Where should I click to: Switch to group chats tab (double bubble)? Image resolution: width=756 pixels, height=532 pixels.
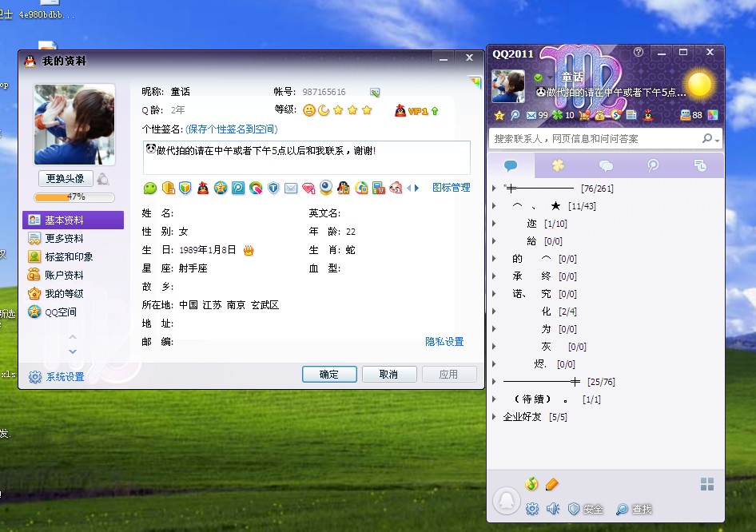pyautogui.click(x=606, y=166)
